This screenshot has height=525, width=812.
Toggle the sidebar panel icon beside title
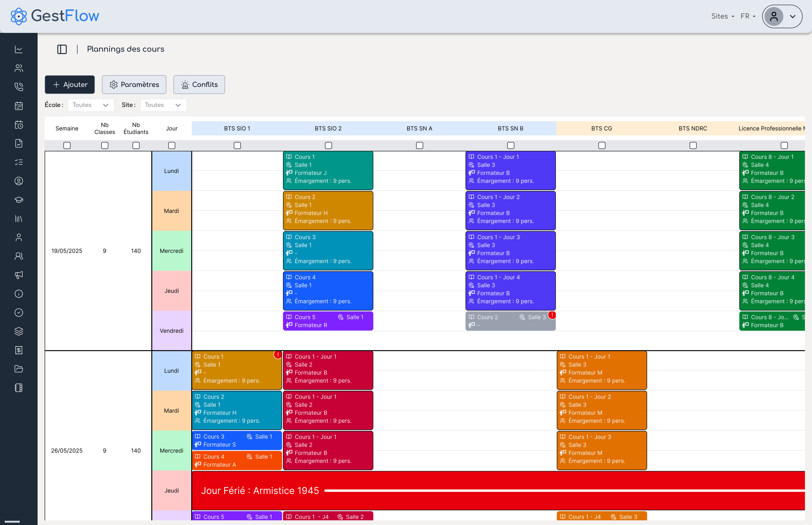[62, 50]
